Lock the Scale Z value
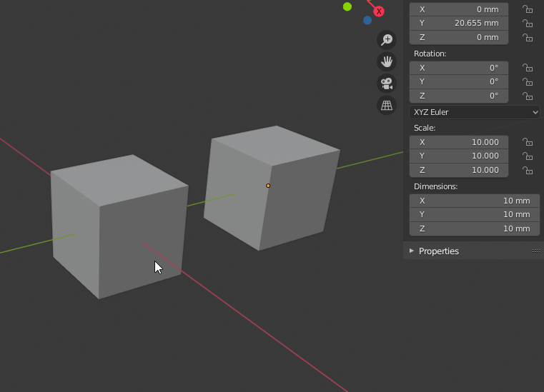 coord(528,170)
